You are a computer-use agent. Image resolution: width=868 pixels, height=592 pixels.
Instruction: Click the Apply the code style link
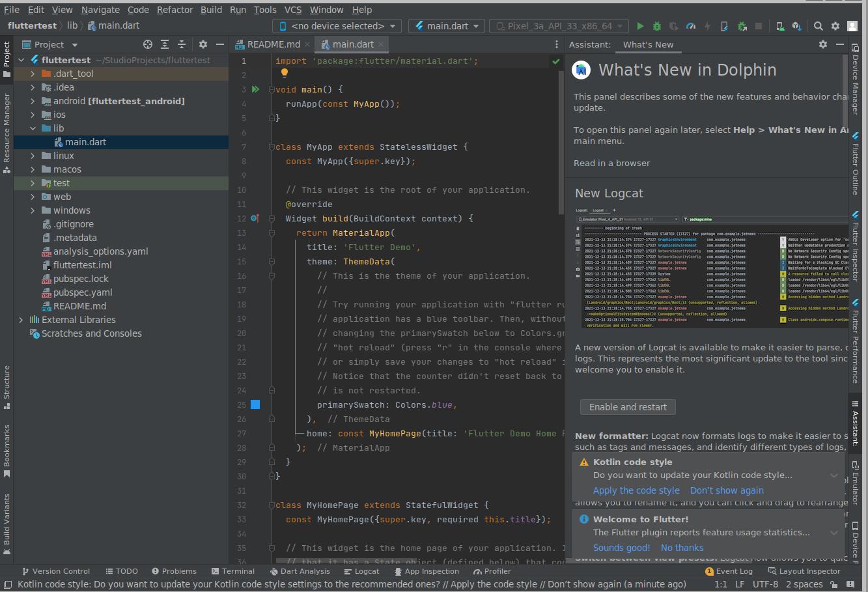tap(636, 490)
